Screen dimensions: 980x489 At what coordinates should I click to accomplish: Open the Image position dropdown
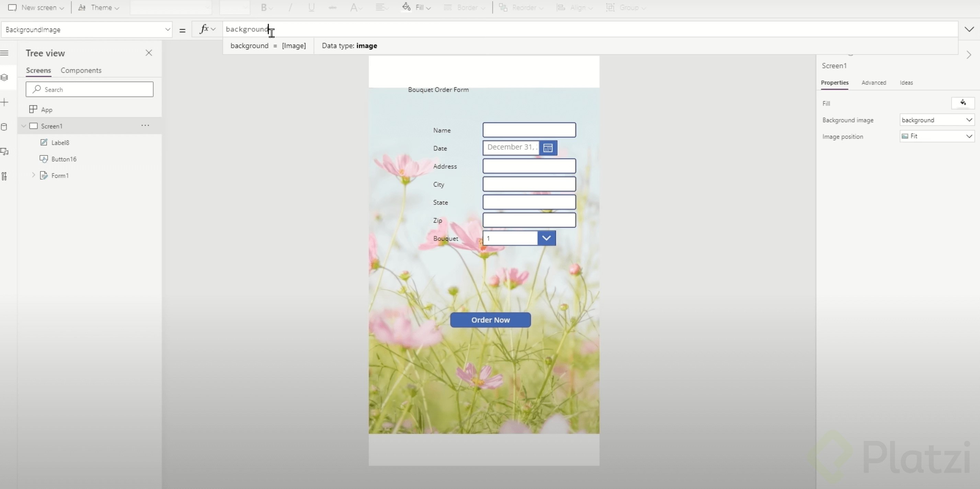pyautogui.click(x=937, y=136)
